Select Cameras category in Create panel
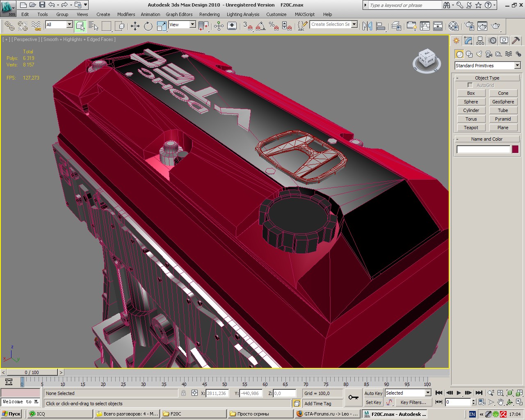This screenshot has height=420, width=525. pyautogui.click(x=489, y=54)
